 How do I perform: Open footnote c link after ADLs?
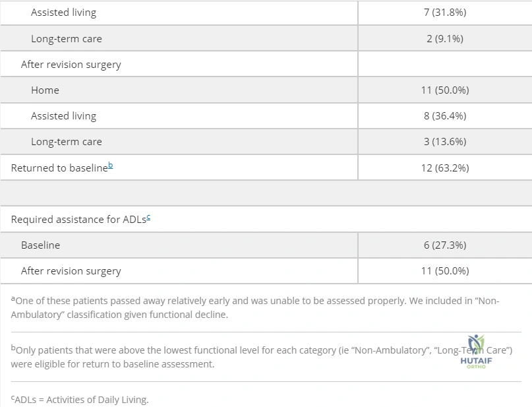[148, 218]
